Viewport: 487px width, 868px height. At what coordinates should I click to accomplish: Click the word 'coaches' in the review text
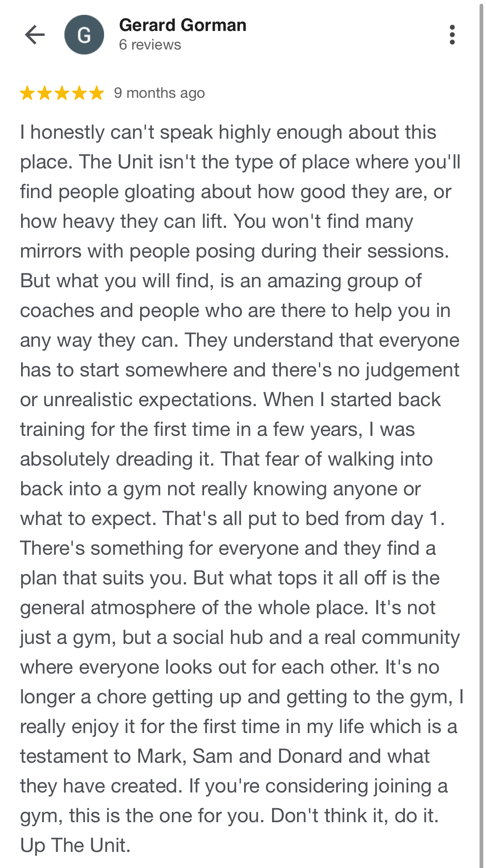[57, 311]
